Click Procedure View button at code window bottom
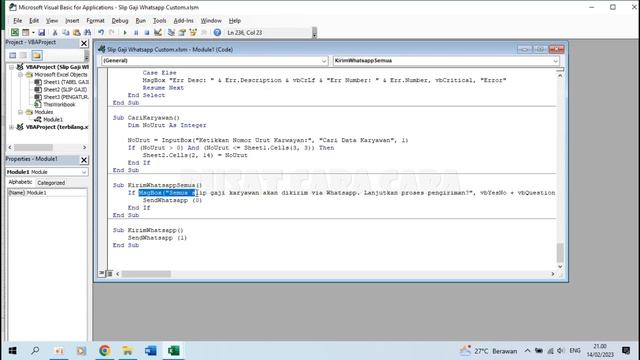640x360 pixels. pos(102,273)
